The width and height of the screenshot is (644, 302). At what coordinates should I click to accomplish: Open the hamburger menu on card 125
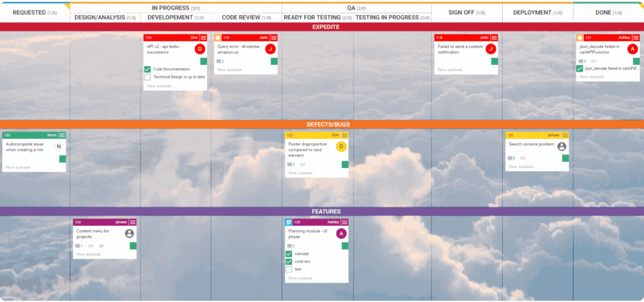point(204,37)
